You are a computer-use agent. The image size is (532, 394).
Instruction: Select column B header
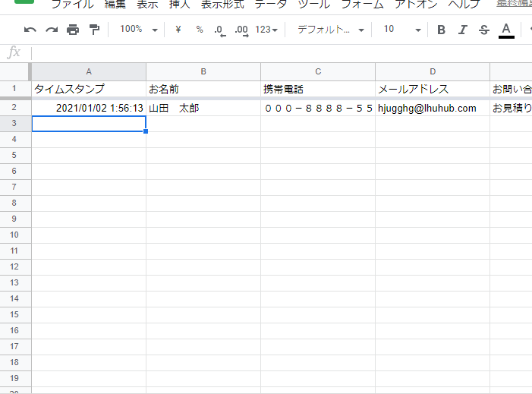point(203,71)
